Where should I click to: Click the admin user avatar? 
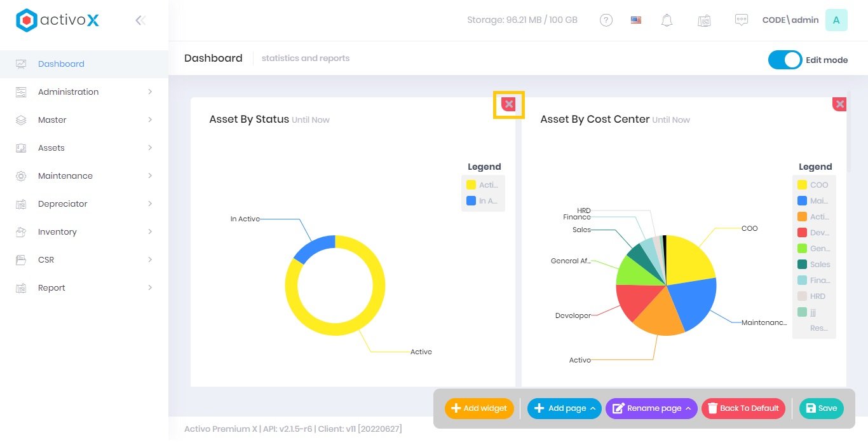[x=836, y=20]
